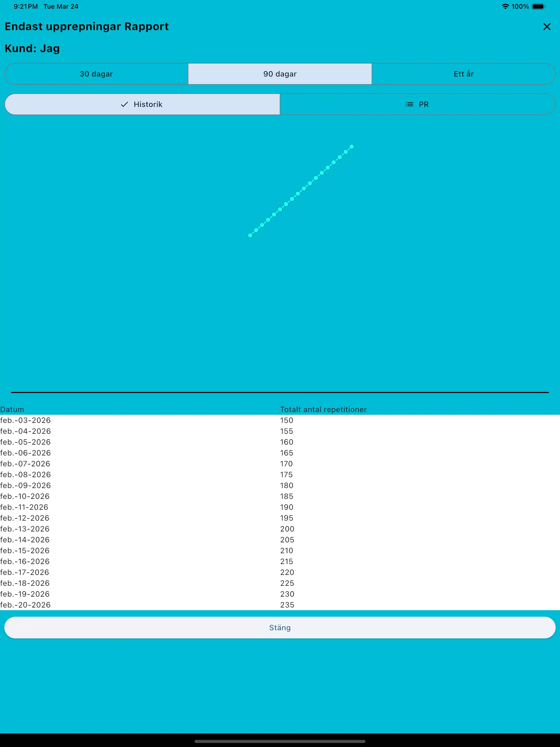Click the Datum column header
This screenshot has width=560, height=747.
pyautogui.click(x=12, y=409)
